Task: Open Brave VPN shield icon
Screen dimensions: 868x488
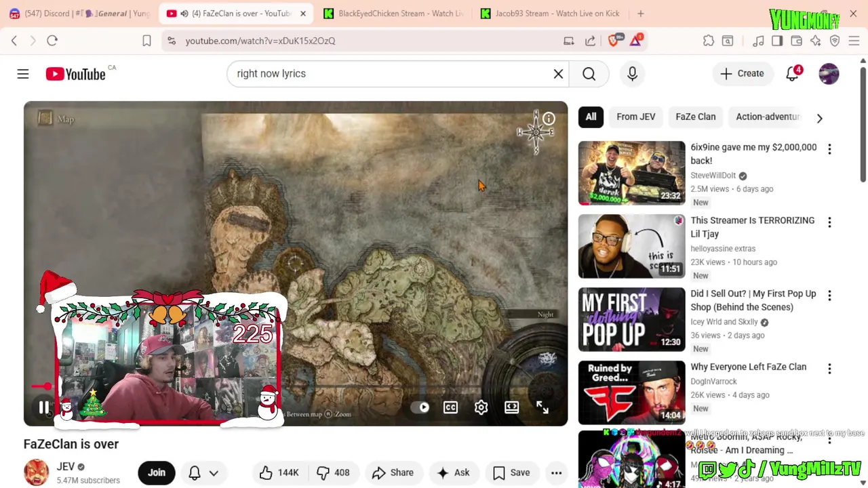Action: click(x=835, y=41)
